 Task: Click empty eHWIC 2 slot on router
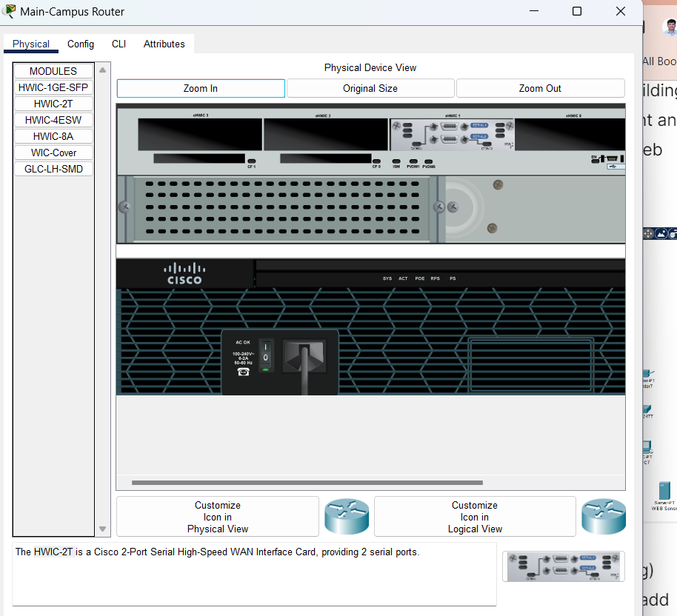[326, 134]
